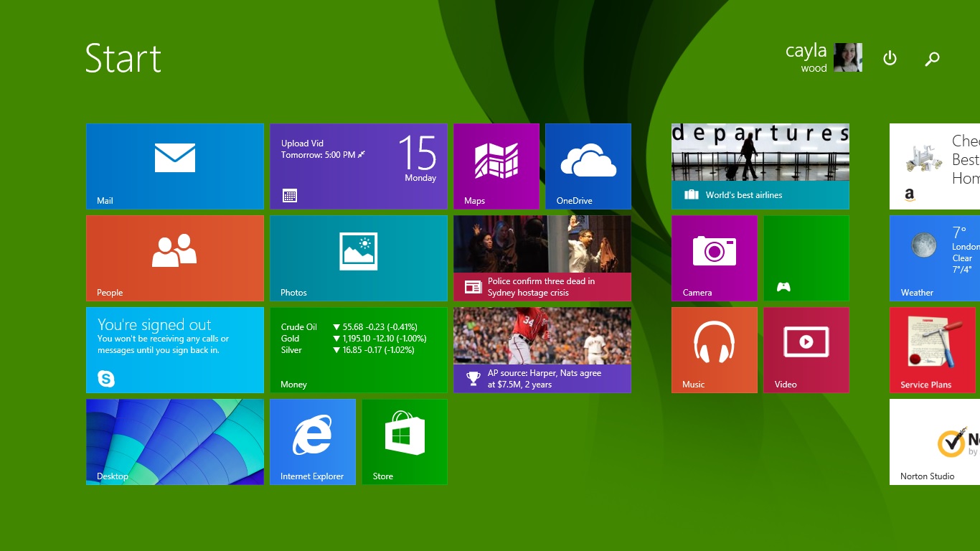Open the Sydney hostage crisis news tile
The image size is (980, 551).
point(542,258)
